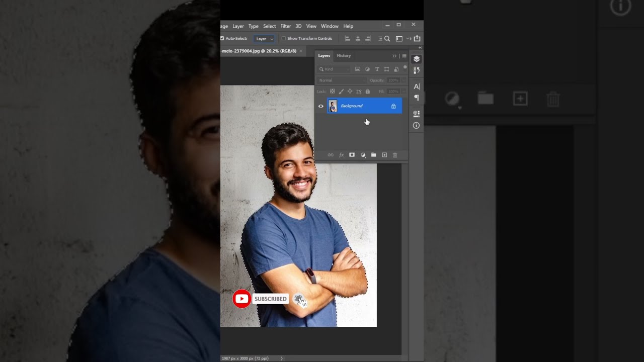Open the Fill slider arrow

pyautogui.click(x=403, y=92)
